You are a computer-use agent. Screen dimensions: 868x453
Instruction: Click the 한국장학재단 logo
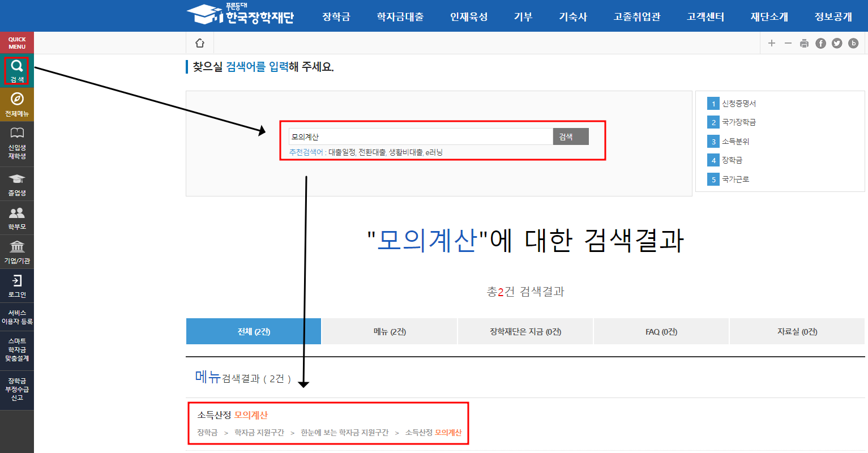coord(241,15)
